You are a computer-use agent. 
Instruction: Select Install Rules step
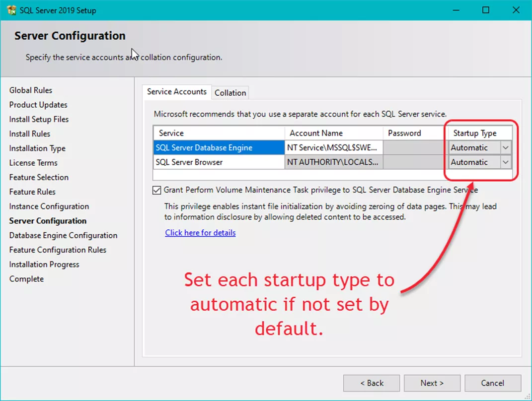(29, 134)
